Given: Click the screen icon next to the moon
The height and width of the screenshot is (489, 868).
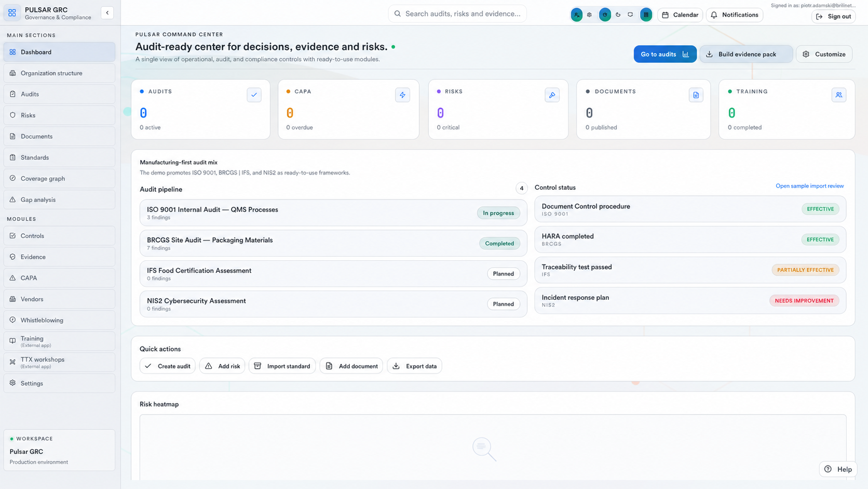Looking at the screenshot, I should [630, 15].
